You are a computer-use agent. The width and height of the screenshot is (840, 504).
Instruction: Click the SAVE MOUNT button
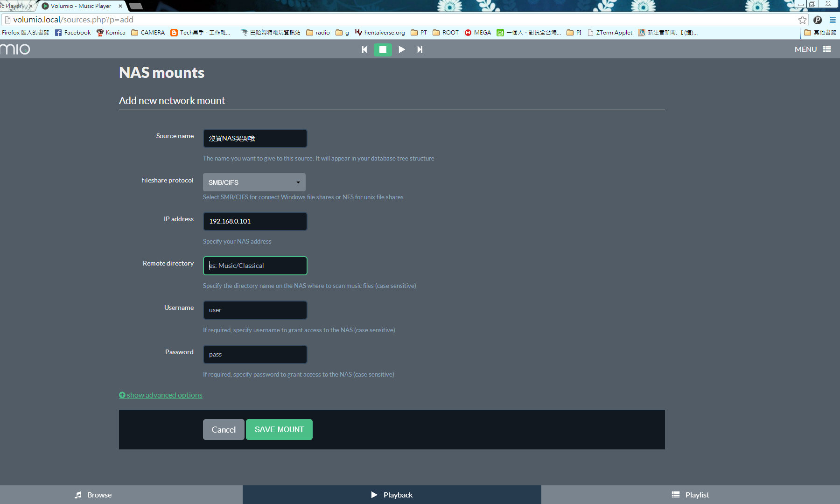coord(279,430)
